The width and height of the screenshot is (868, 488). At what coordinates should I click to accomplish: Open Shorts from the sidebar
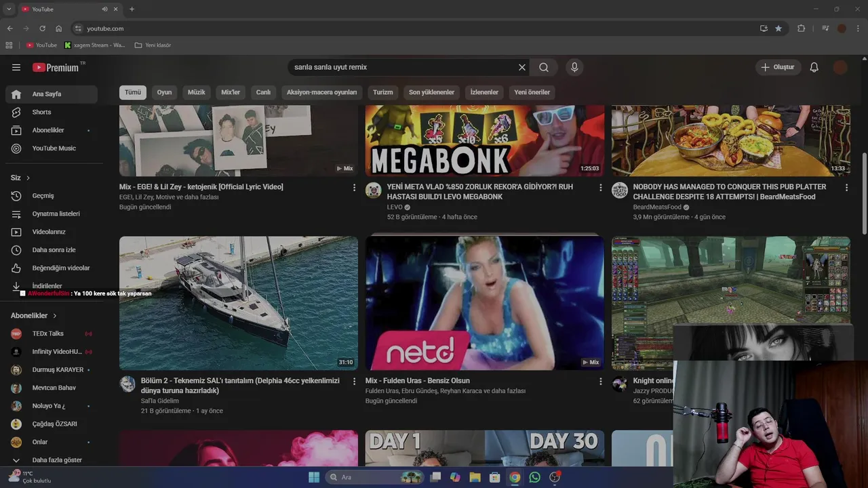point(52,112)
